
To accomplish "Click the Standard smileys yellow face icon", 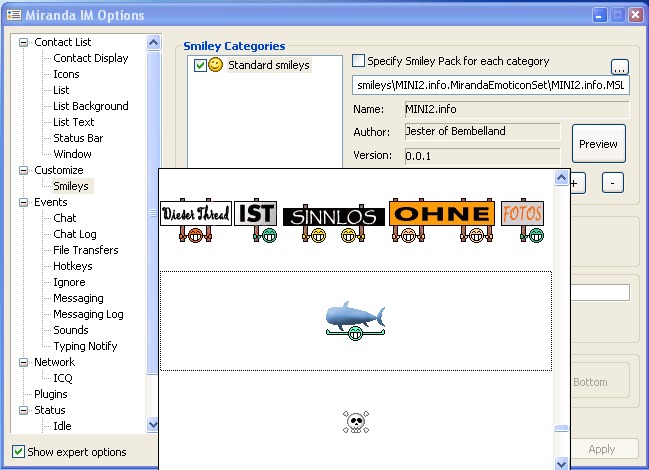I will tap(215, 65).
